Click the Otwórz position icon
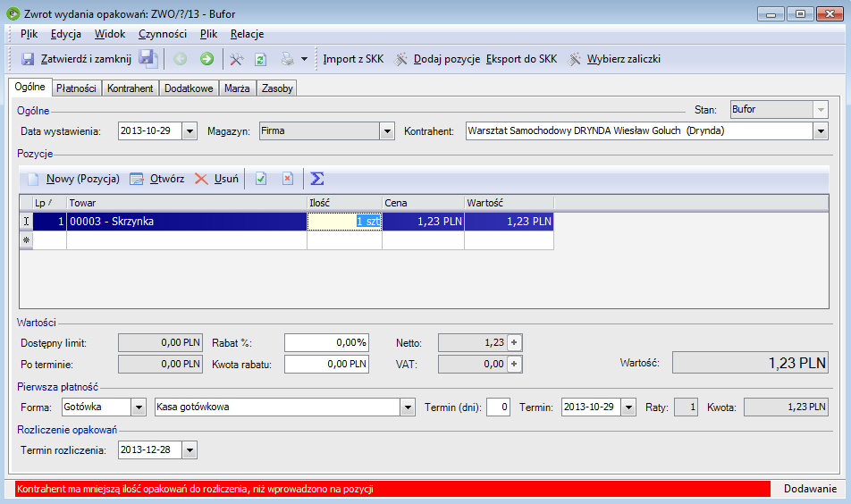The height and width of the screenshot is (504, 851). coord(137,179)
